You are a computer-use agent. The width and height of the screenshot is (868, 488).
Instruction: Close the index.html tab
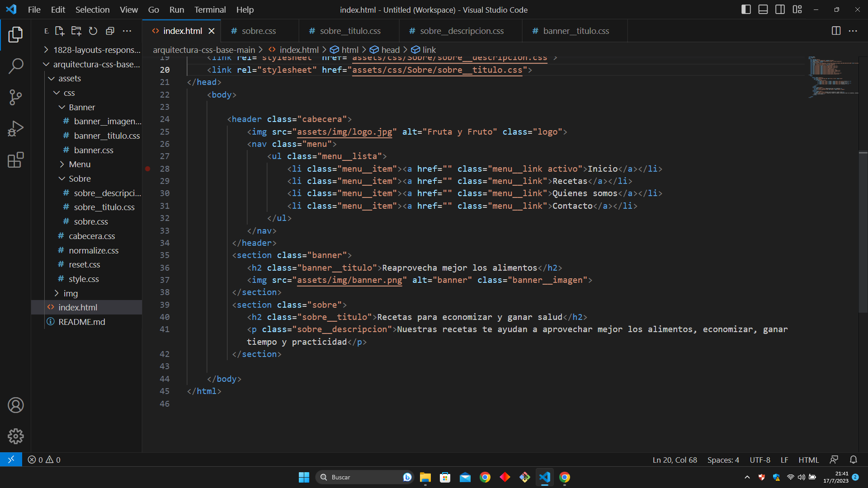click(211, 31)
